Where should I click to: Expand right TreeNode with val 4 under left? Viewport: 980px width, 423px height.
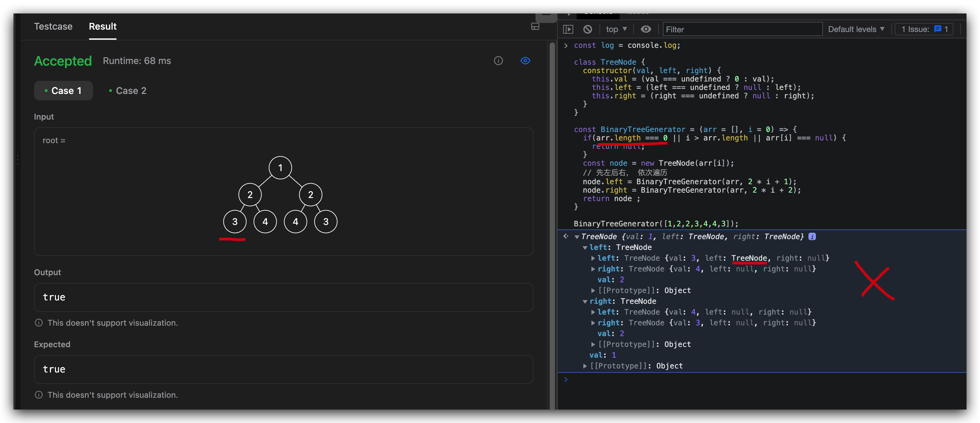pyautogui.click(x=593, y=269)
